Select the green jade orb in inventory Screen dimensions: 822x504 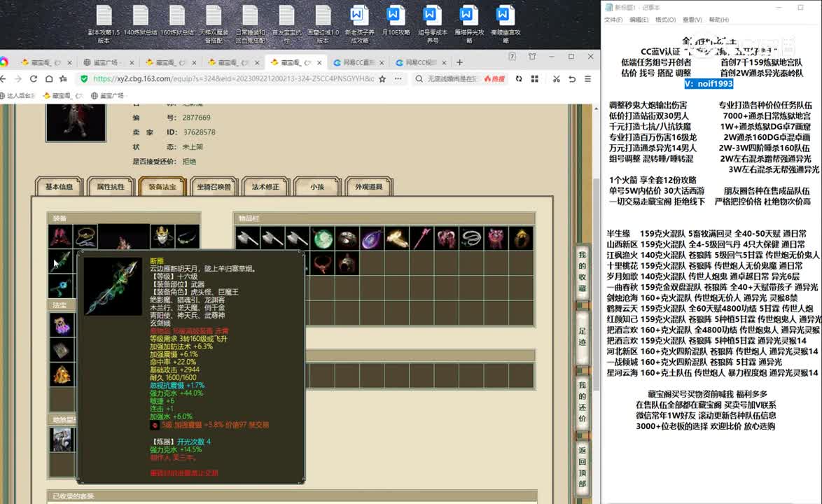[x=323, y=239]
